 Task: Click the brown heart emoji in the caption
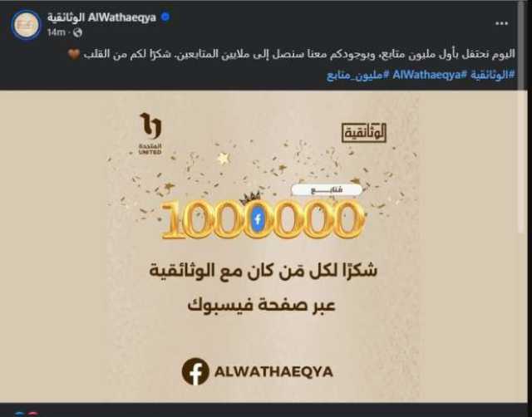[x=74, y=54]
